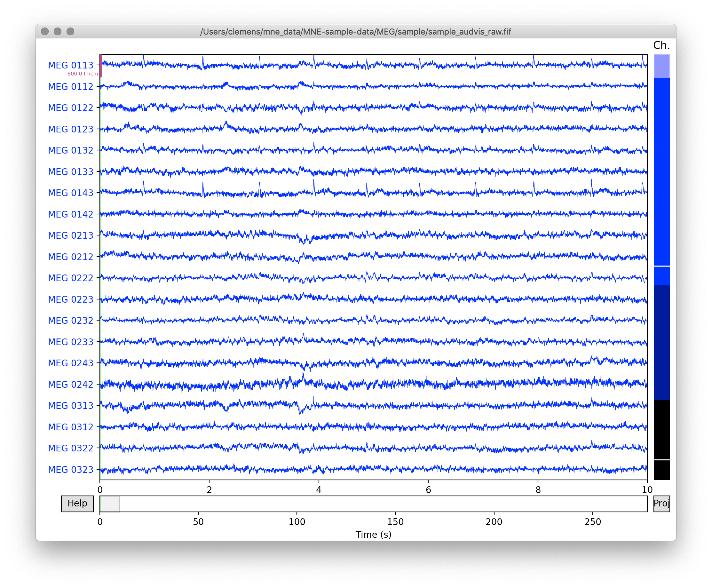This screenshot has height=588, width=712.
Task: Toggle channel label MEG 0143
Action: 70,193
